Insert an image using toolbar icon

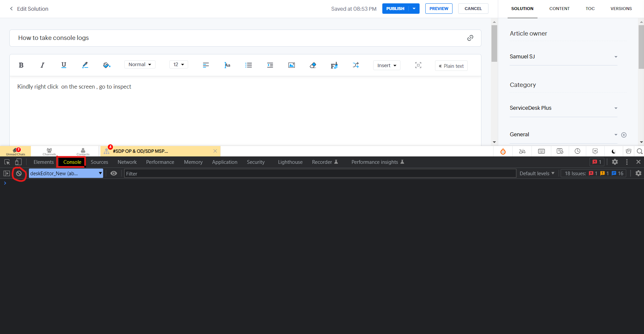pos(291,65)
